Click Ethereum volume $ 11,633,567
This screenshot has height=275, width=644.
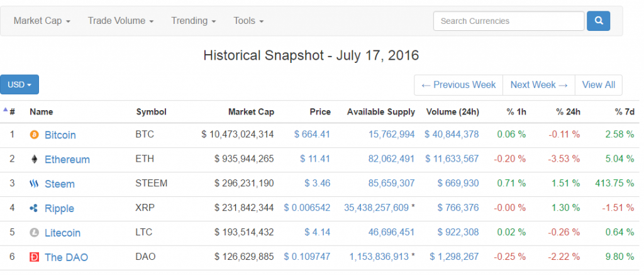click(x=452, y=159)
